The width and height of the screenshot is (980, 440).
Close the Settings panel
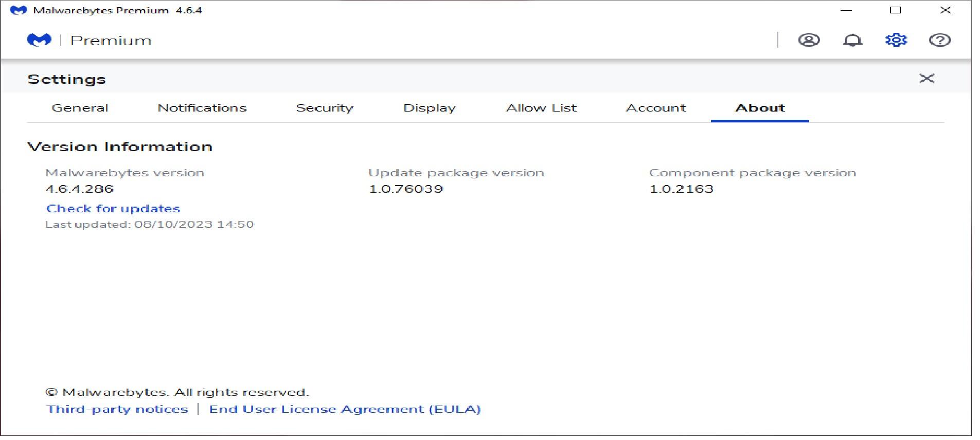(x=926, y=79)
